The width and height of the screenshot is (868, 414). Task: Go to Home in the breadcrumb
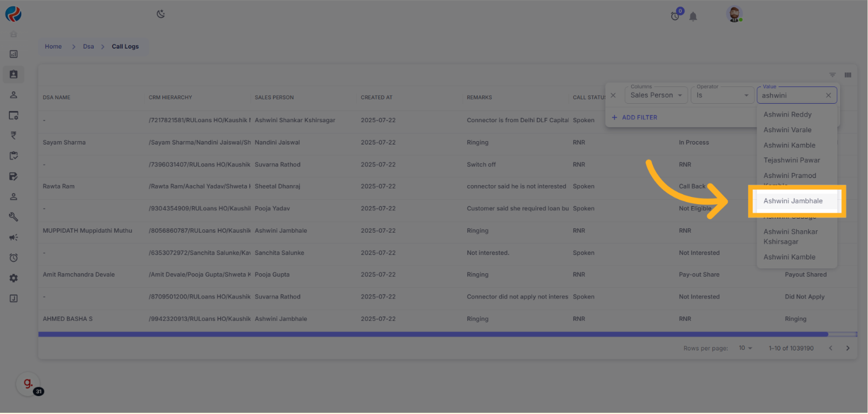[x=54, y=46]
